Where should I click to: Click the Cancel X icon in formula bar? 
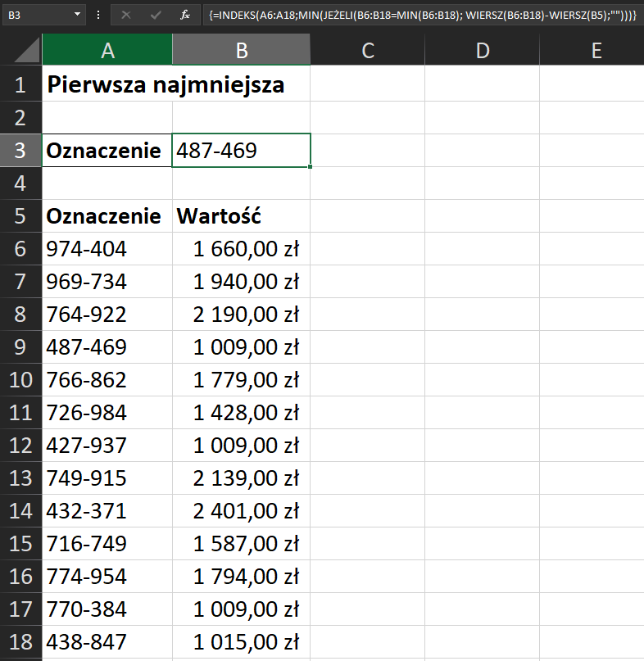pyautogui.click(x=125, y=15)
